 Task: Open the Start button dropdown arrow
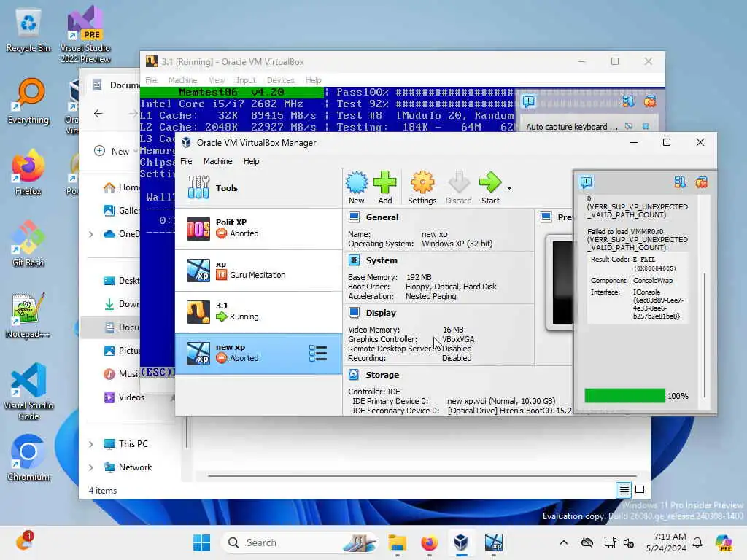coord(509,188)
